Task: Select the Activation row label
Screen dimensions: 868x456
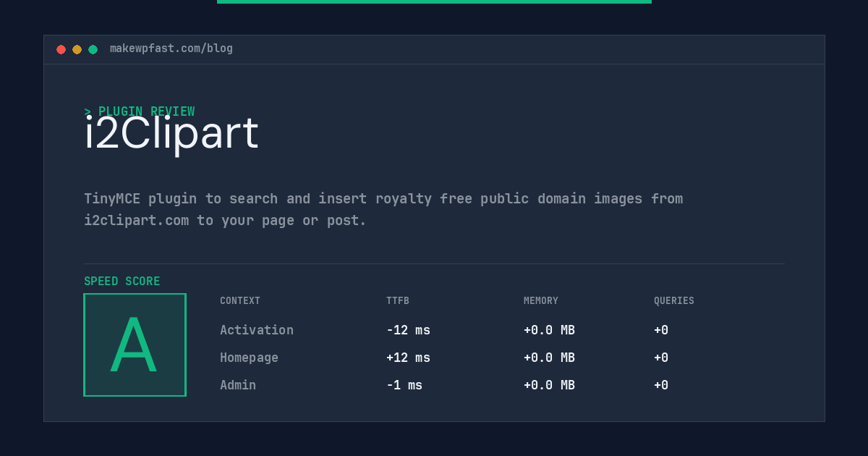Action: [257, 330]
